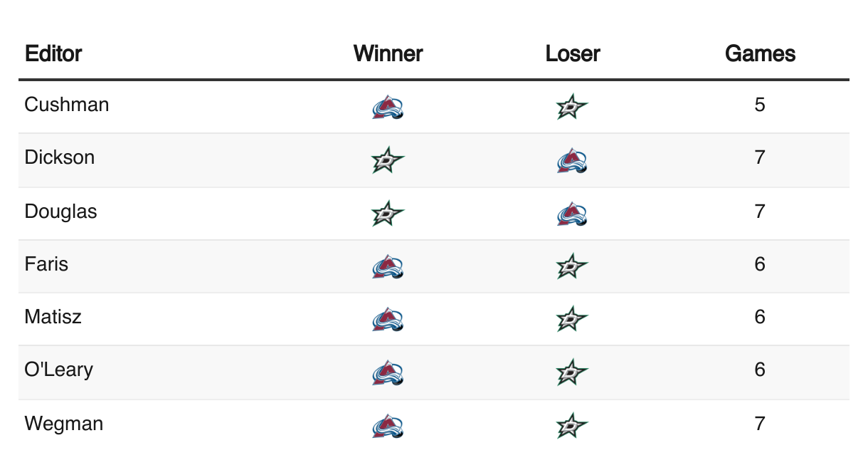Screen dimensions: 868x470
Task: Click the games value in the Cushman row
Action: click(x=760, y=105)
